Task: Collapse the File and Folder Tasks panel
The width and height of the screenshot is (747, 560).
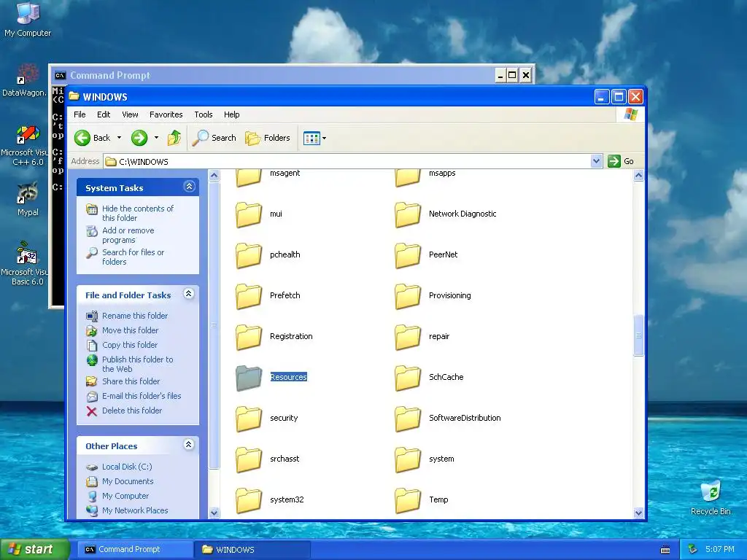Action: [x=189, y=294]
